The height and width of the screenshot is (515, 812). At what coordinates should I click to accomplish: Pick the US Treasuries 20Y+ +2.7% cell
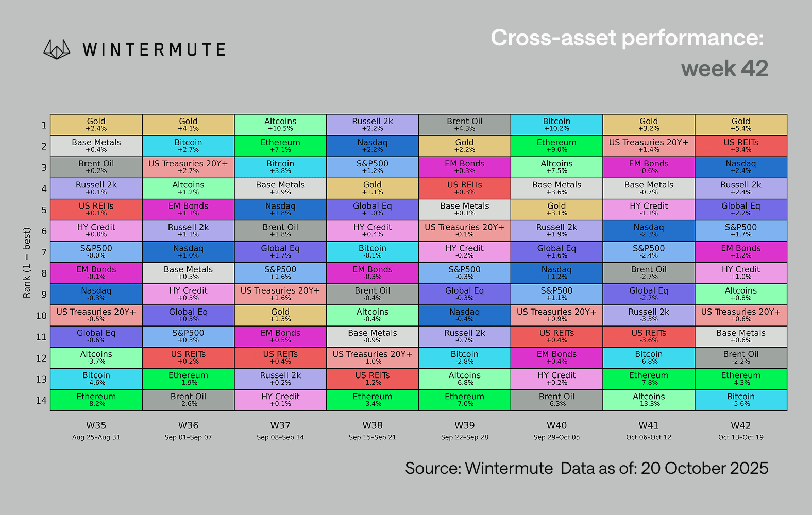click(x=188, y=167)
